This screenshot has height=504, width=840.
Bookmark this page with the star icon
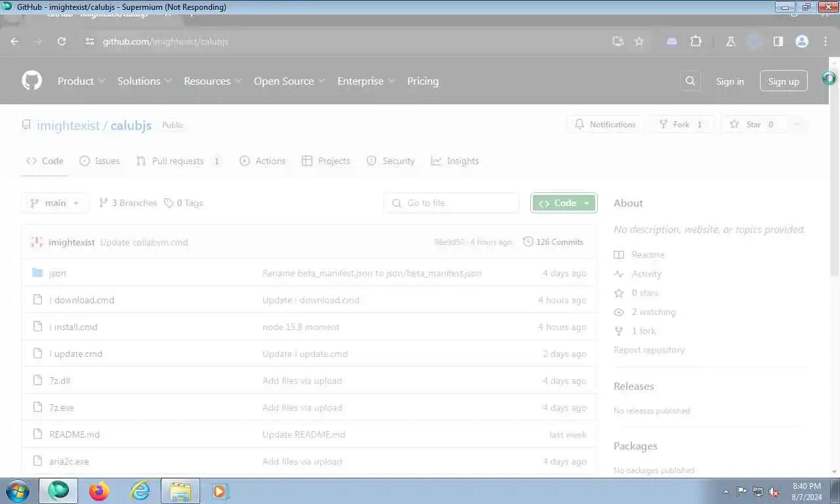pyautogui.click(x=639, y=41)
